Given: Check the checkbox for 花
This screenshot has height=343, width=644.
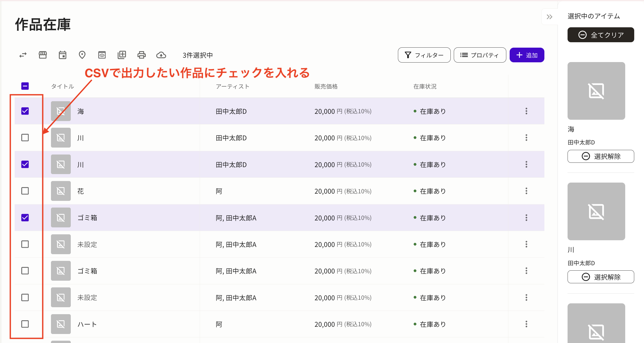Looking at the screenshot, I should click(x=25, y=191).
